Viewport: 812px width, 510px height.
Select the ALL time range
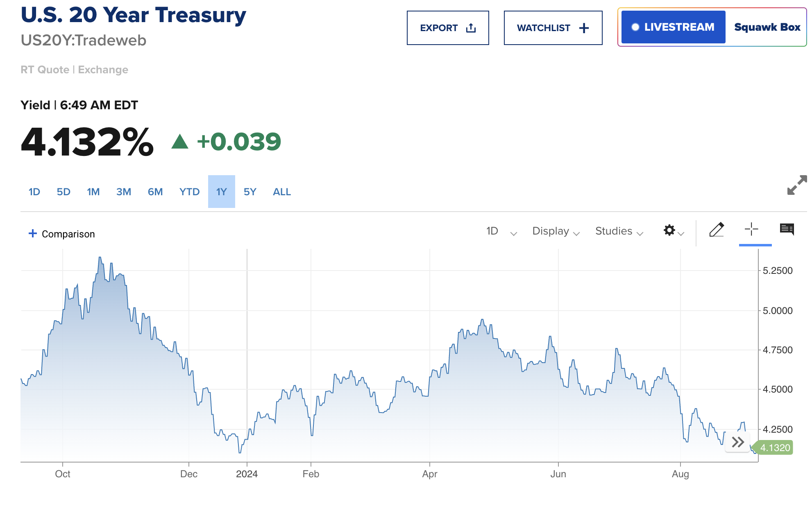pyautogui.click(x=282, y=192)
